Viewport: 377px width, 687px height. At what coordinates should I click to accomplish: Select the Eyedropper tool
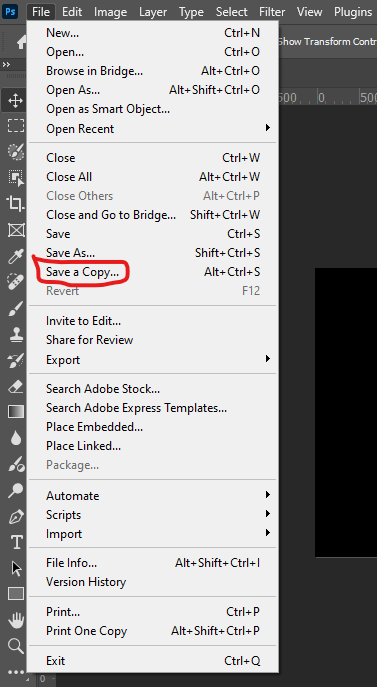pyautogui.click(x=16, y=256)
